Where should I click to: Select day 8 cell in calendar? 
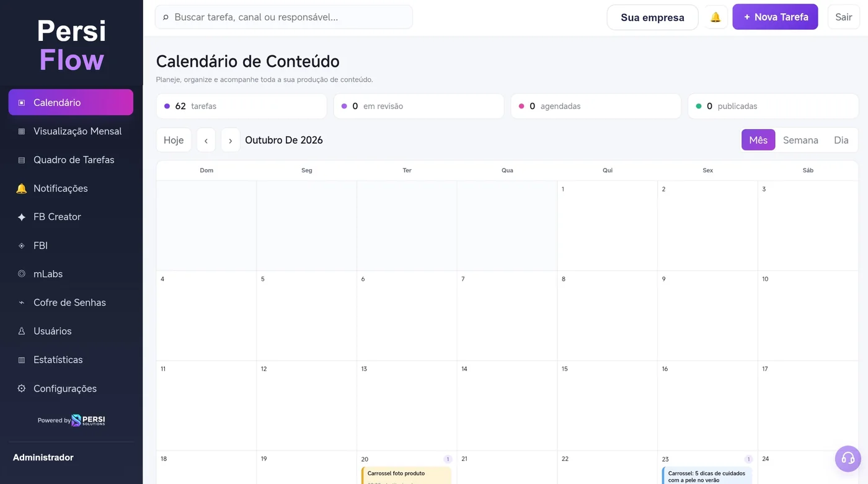coord(608,315)
